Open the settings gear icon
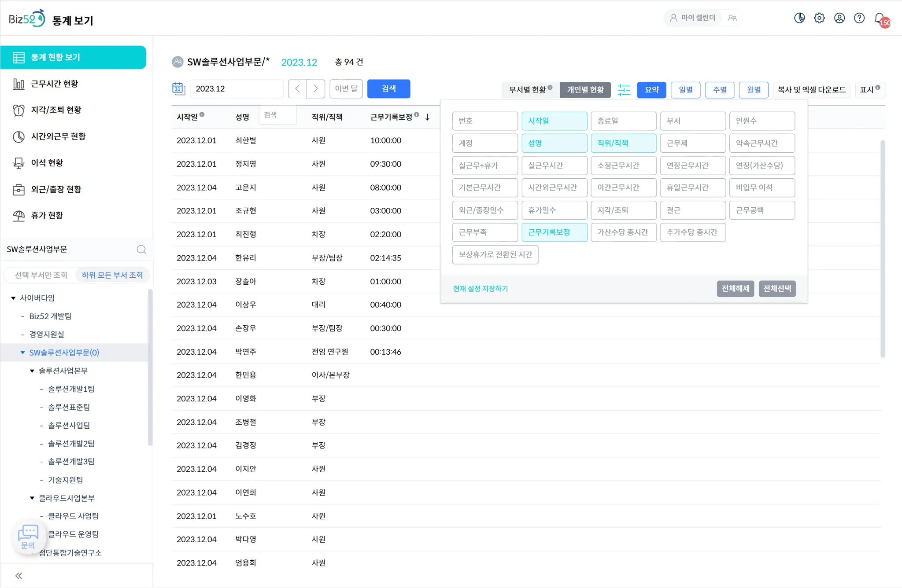 [x=819, y=18]
